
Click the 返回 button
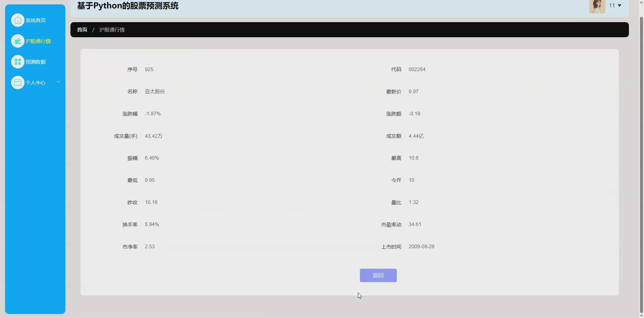(x=378, y=275)
